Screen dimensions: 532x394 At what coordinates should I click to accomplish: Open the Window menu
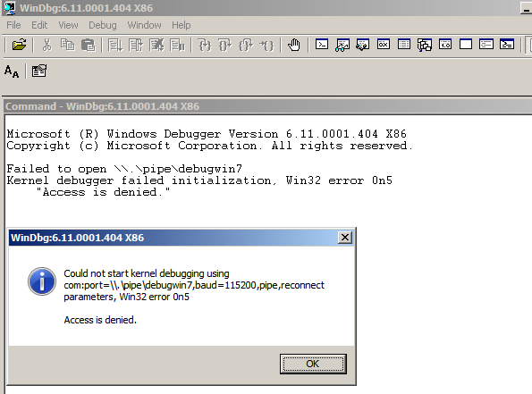144,25
